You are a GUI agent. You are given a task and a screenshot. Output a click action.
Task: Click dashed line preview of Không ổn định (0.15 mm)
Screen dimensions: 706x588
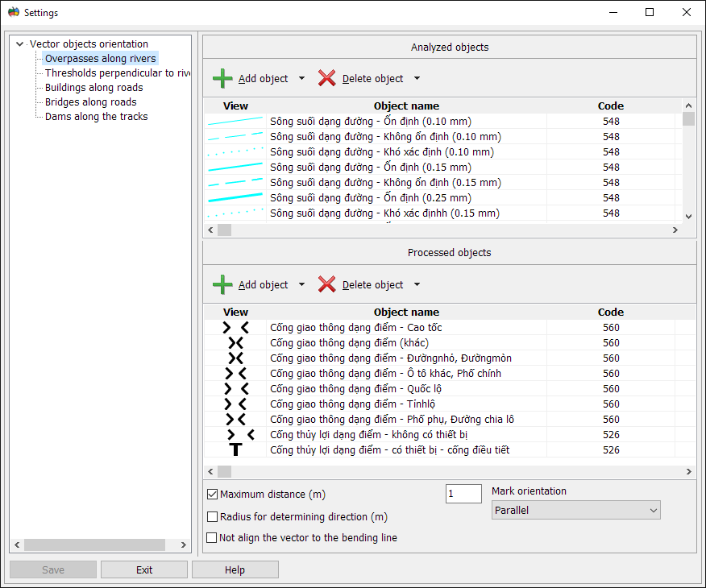click(235, 182)
